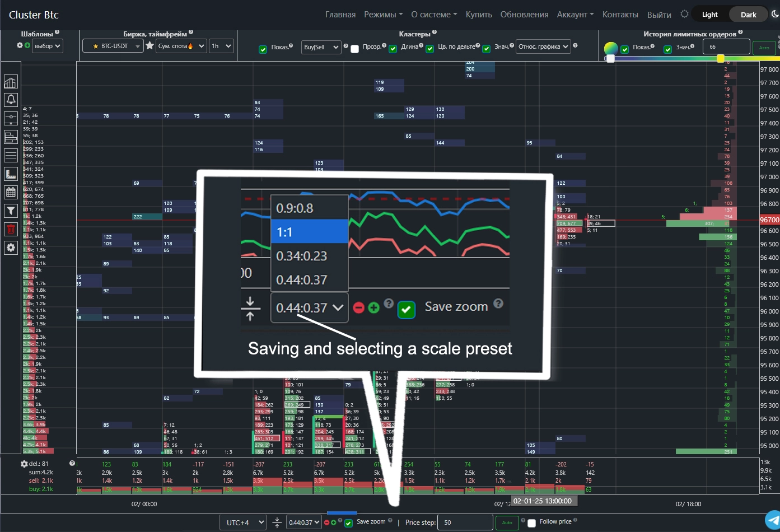This screenshot has height=532, width=780.
Task: Uncheck the Save zoom checkbox
Action: coord(348,523)
